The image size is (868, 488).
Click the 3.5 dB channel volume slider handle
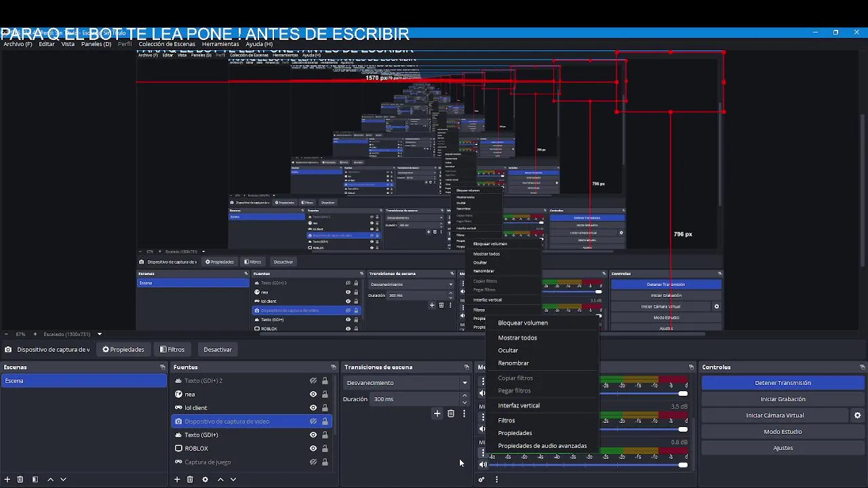pyautogui.click(x=683, y=429)
